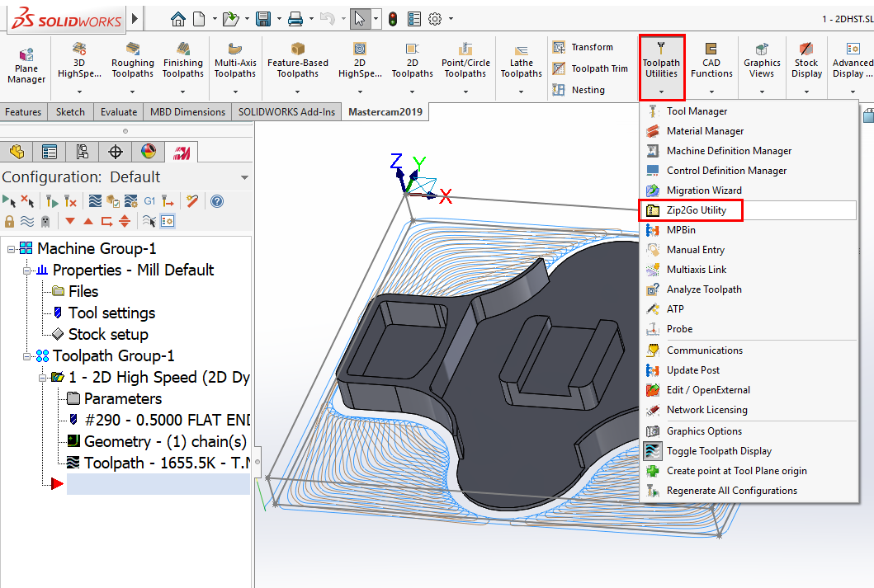Image resolution: width=874 pixels, height=588 pixels.
Task: Click the lock selected operations padlock icon
Action: [x=10, y=221]
